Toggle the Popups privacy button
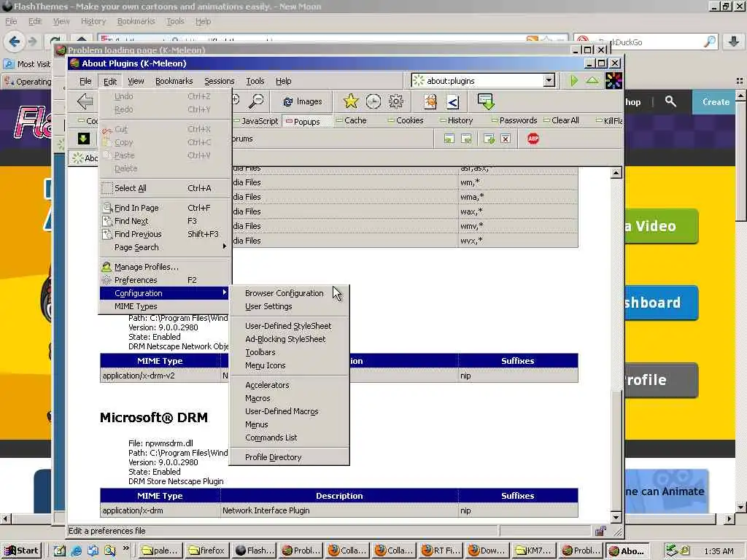Screen dimensions: 747x560 (303, 122)
